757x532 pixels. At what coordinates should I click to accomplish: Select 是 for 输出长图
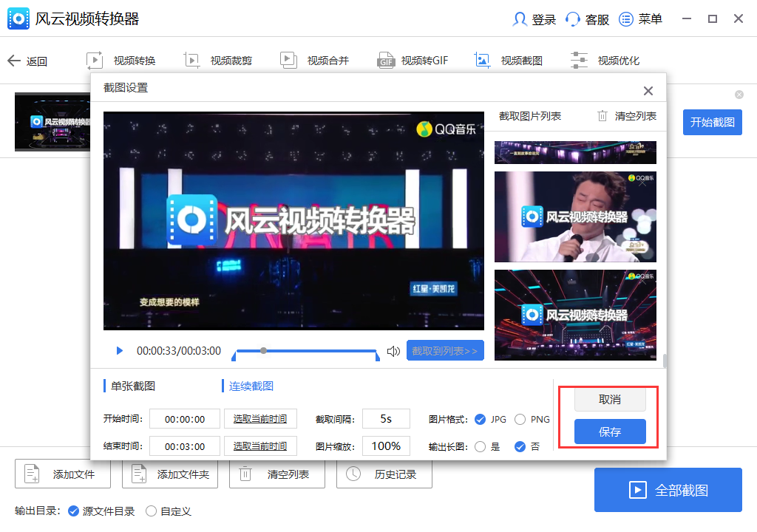[480, 447]
